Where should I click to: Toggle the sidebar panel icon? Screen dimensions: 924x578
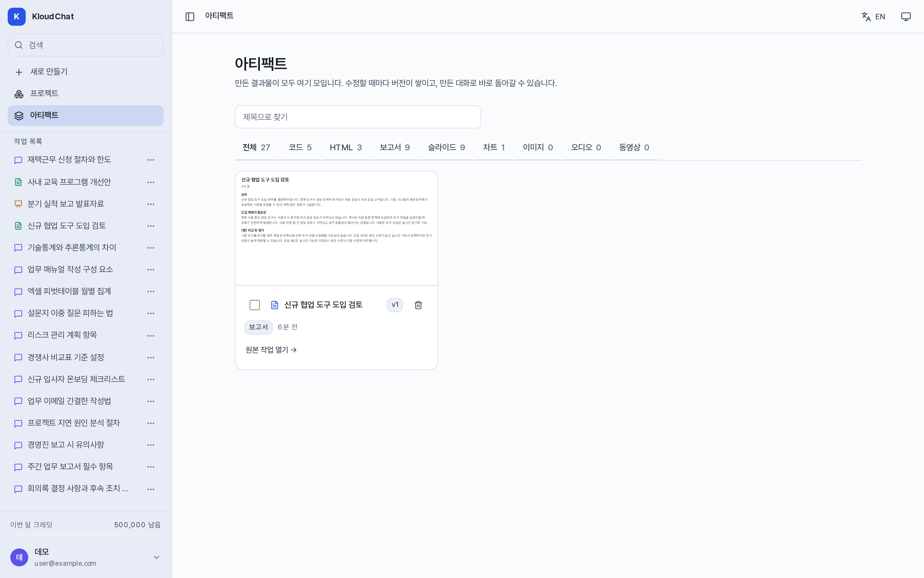tap(190, 16)
